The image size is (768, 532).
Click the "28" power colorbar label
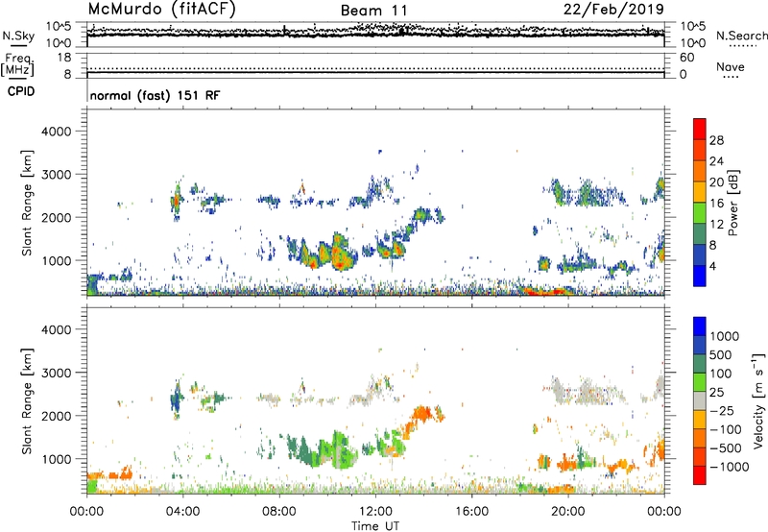716,140
